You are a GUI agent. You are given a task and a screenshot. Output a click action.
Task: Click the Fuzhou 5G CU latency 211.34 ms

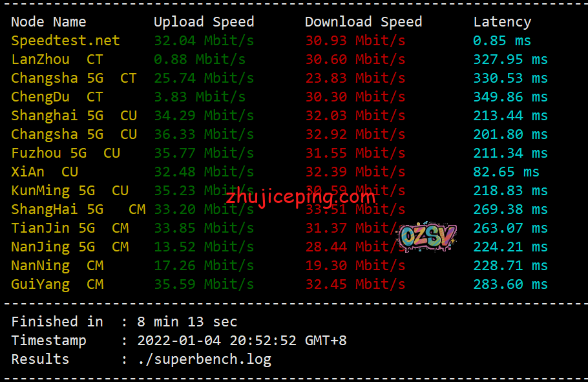510,153
